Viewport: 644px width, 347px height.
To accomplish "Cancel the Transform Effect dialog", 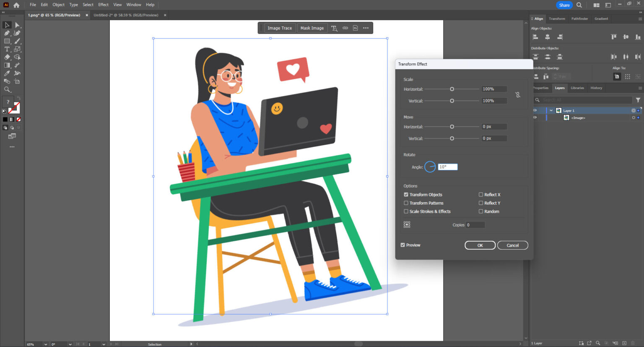I will tap(512, 245).
